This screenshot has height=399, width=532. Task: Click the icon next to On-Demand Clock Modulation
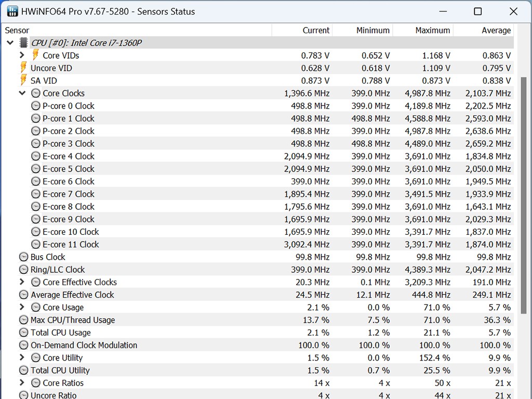23,345
